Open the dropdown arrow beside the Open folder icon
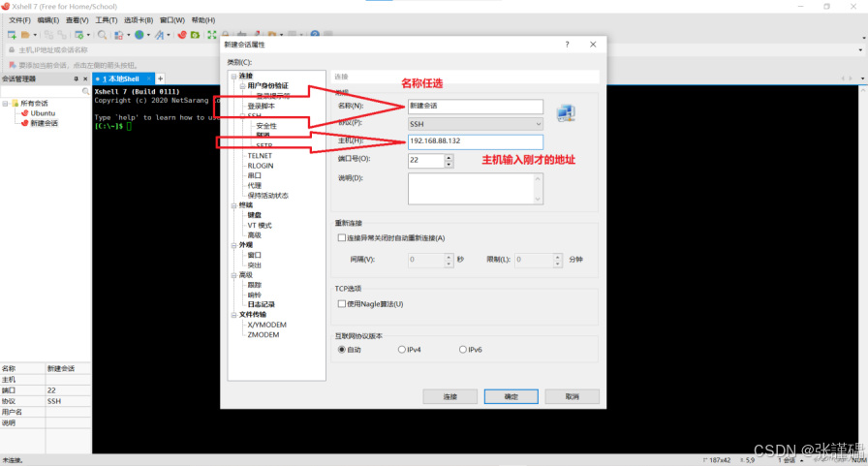The height and width of the screenshot is (466, 868). point(35,35)
